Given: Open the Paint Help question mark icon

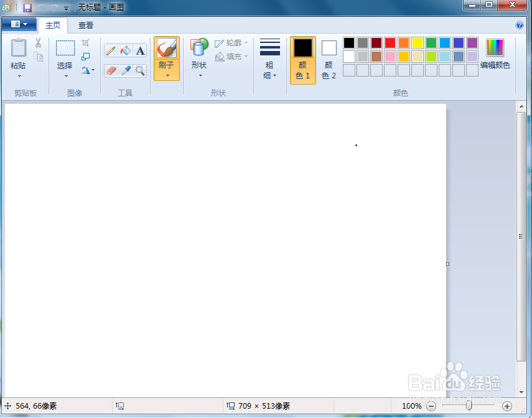Looking at the screenshot, I should coord(519,25).
